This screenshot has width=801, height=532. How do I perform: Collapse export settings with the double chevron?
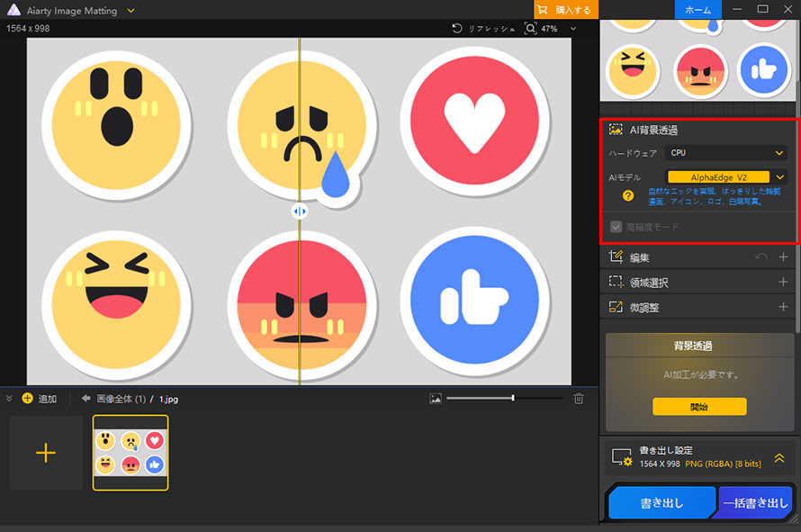tap(779, 458)
